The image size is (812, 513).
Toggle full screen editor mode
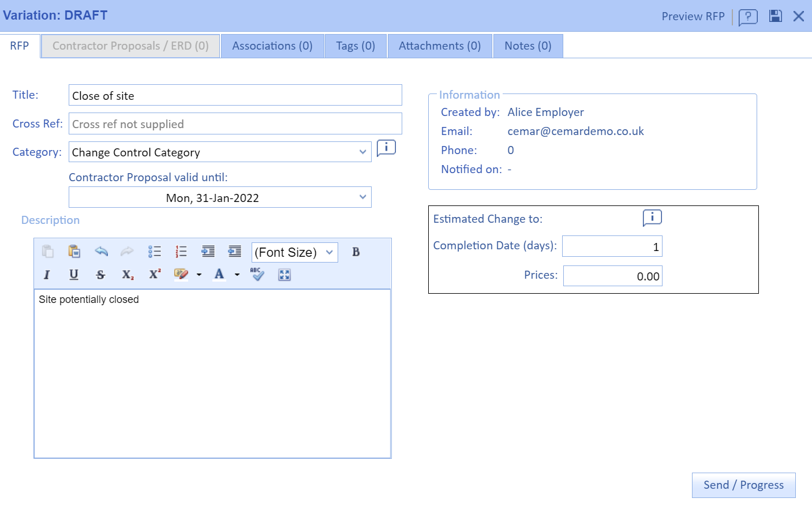[285, 275]
